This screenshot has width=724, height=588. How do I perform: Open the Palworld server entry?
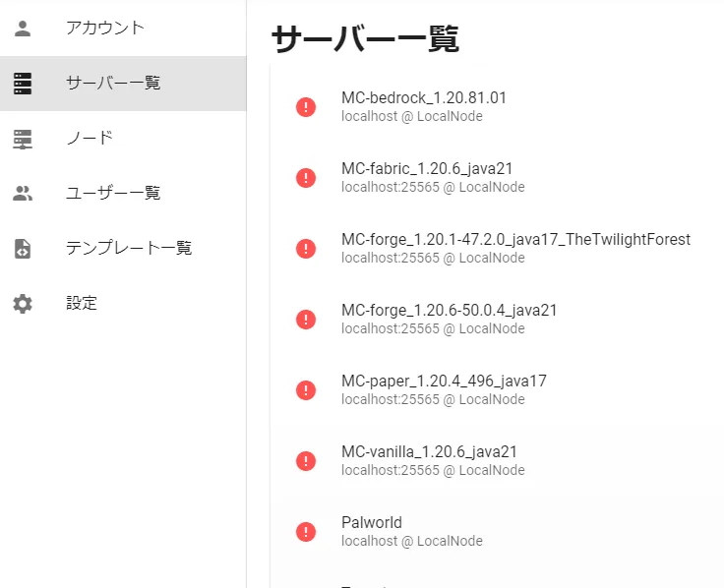point(372,531)
